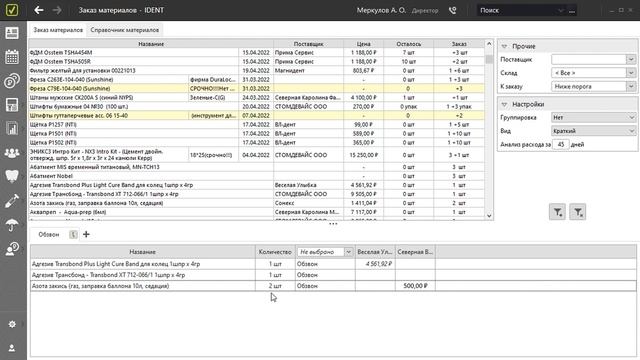Click the Меркулов А. О. user name
Screen dimensions: 640x360
tap(381, 10)
